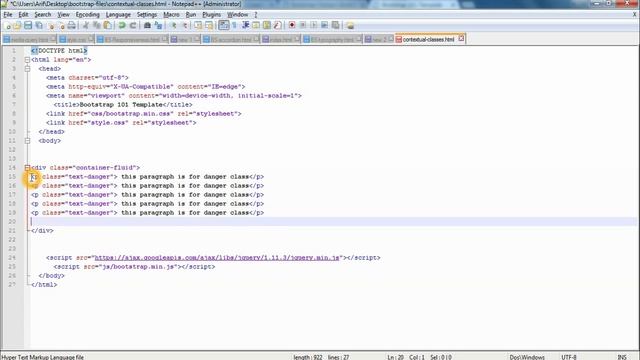
Task: Click 'js/bootstrap.min.js' src on line 25
Action: pos(140,267)
